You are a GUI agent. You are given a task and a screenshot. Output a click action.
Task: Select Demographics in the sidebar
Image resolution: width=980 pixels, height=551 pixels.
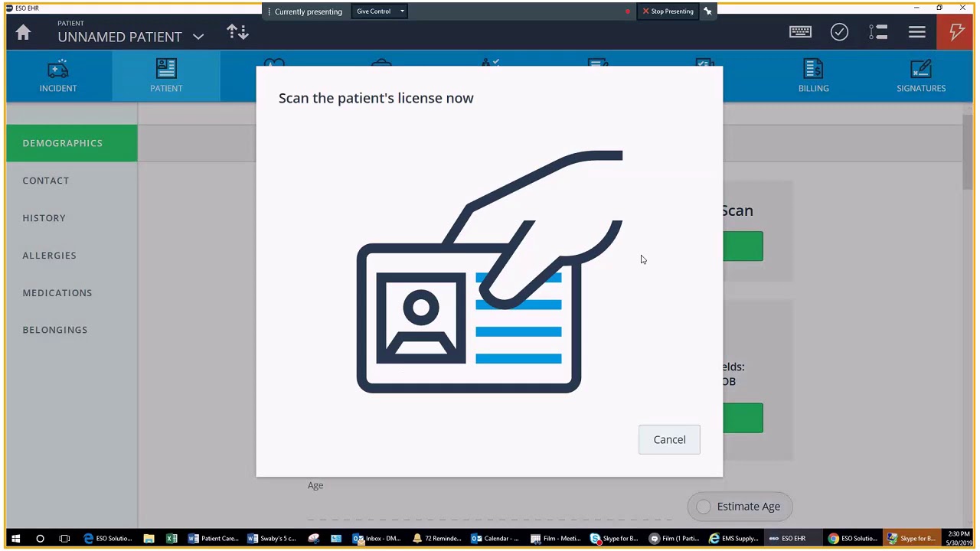72,143
